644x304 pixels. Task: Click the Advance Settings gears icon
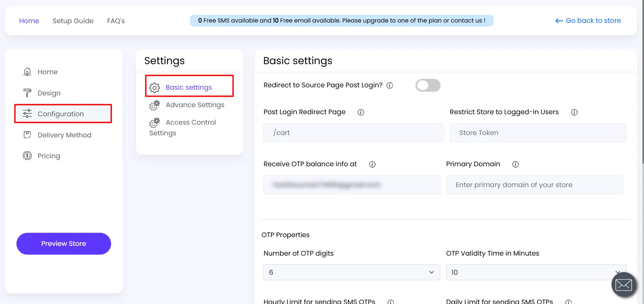[154, 105]
